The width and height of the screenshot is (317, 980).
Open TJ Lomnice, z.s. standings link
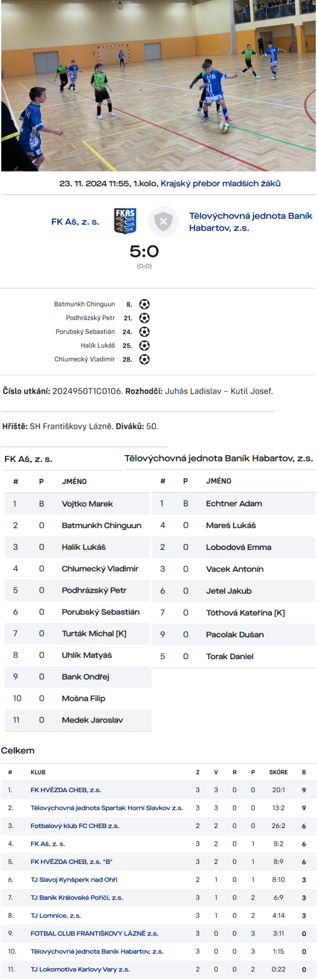(56, 916)
